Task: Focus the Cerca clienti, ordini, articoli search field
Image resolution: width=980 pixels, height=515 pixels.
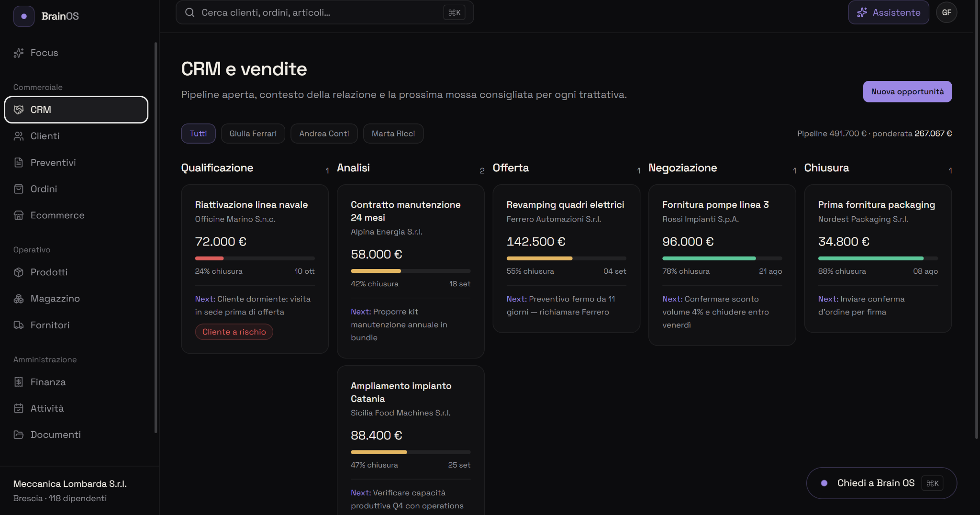Action: (x=324, y=12)
